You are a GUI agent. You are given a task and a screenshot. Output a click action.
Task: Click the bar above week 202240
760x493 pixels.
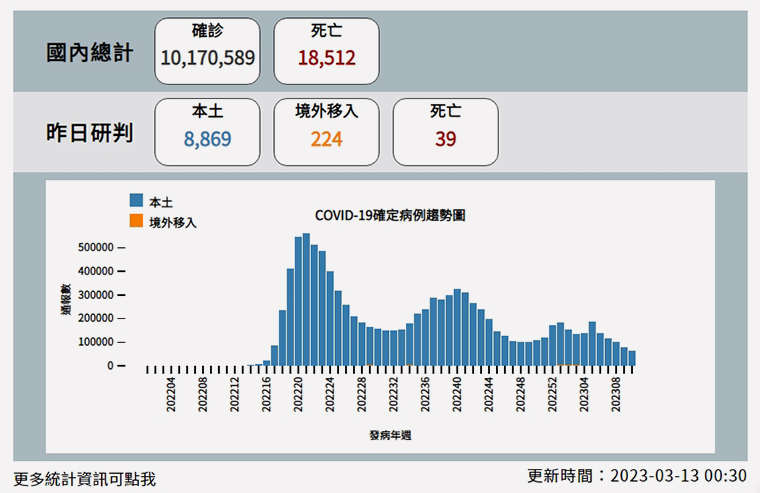pyautogui.click(x=457, y=327)
